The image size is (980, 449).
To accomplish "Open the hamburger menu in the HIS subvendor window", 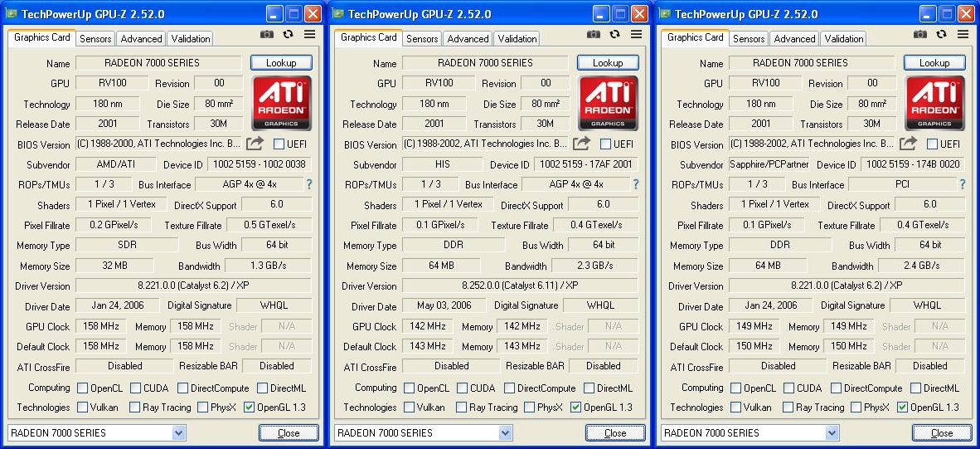I will click(637, 34).
